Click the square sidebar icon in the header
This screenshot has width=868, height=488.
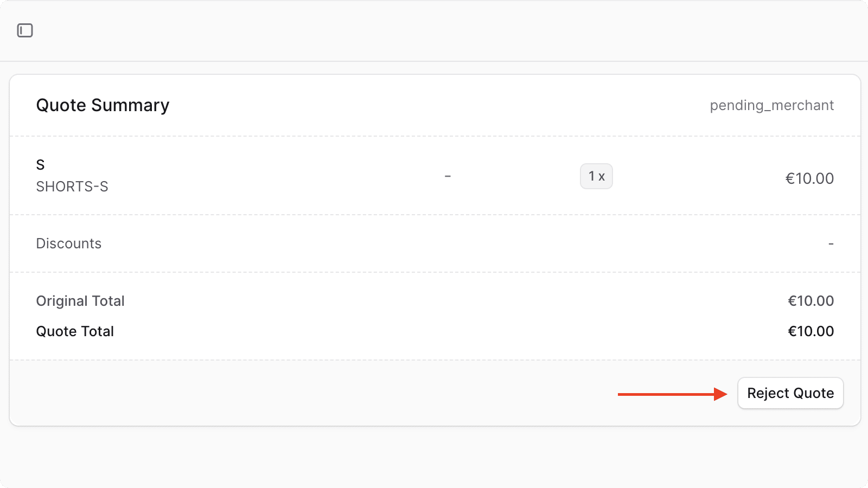click(24, 30)
